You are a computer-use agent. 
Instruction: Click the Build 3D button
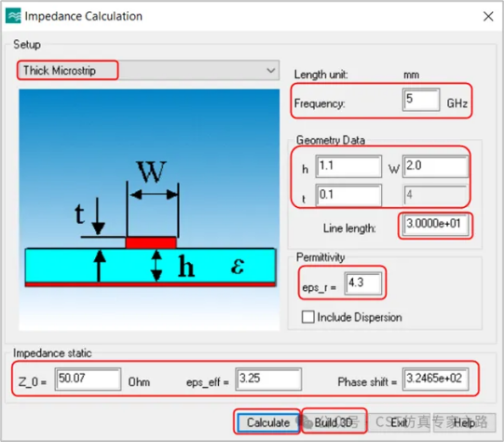(334, 422)
